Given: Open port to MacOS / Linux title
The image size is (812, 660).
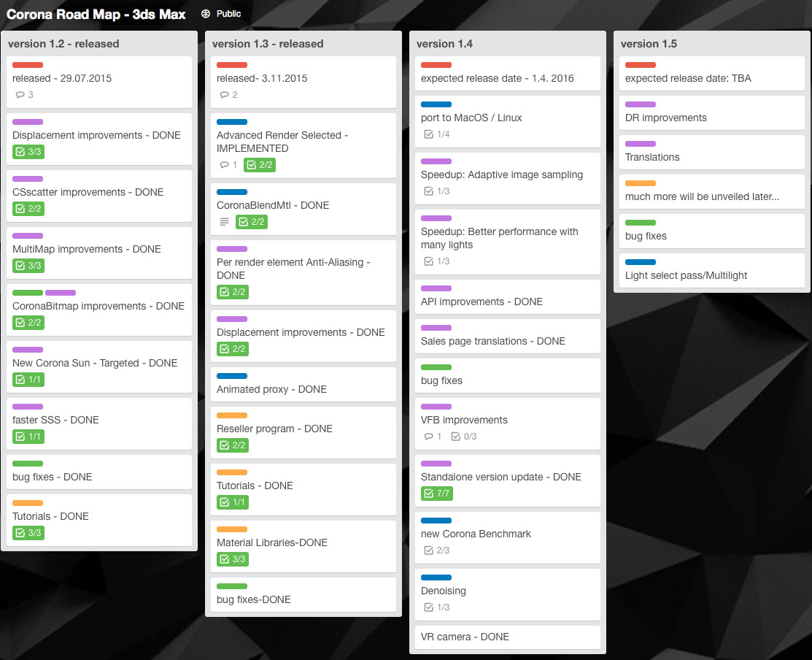Looking at the screenshot, I should (471, 118).
